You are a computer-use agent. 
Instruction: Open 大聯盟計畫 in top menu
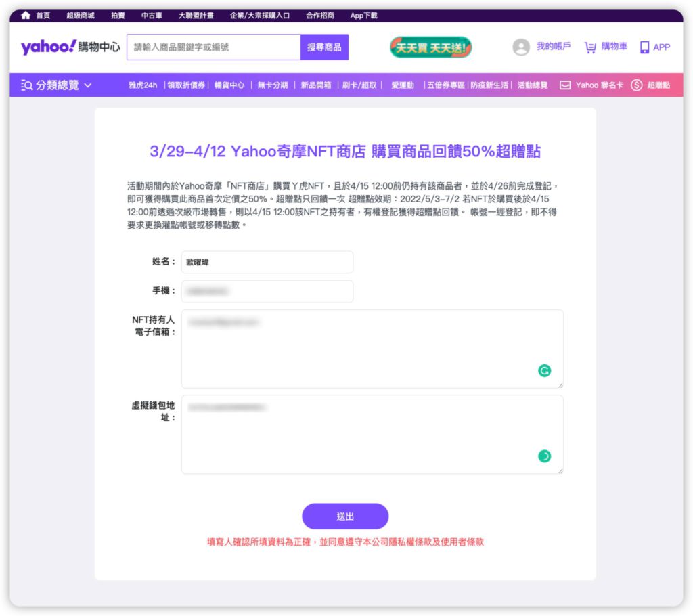pyautogui.click(x=196, y=16)
